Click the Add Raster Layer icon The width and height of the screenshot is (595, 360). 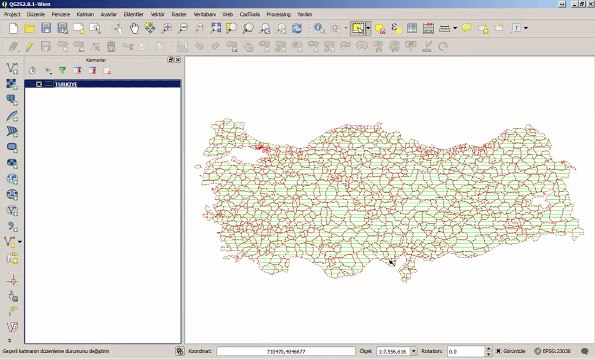[x=12, y=84]
